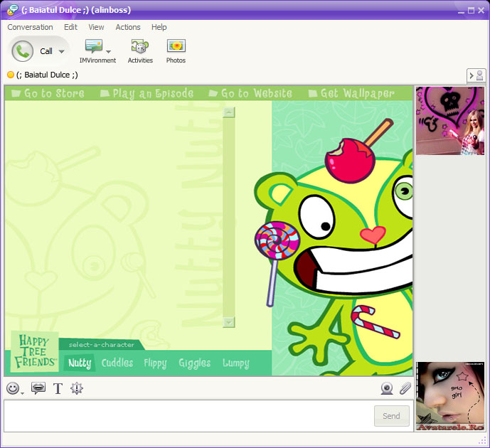The height and width of the screenshot is (448, 490).
Task: Select the Giggles character tab
Action: pos(194,363)
